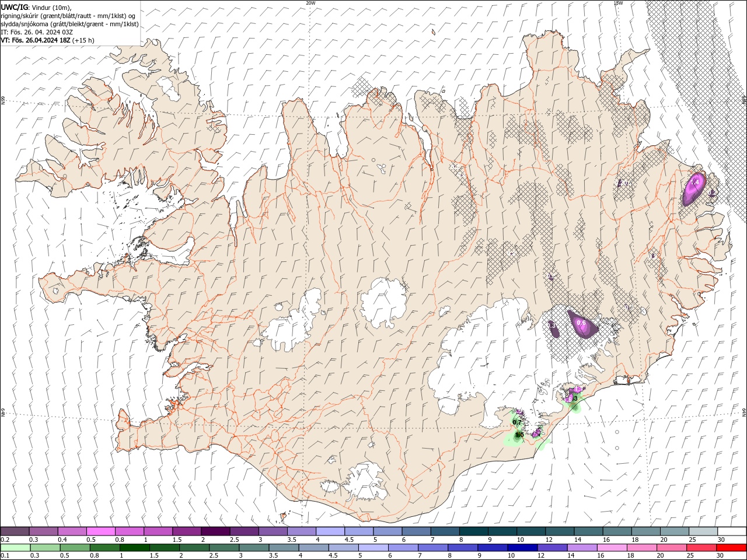Click the '3' rain value near the southeast coast
This screenshot has width=747, height=560.
tap(575, 398)
